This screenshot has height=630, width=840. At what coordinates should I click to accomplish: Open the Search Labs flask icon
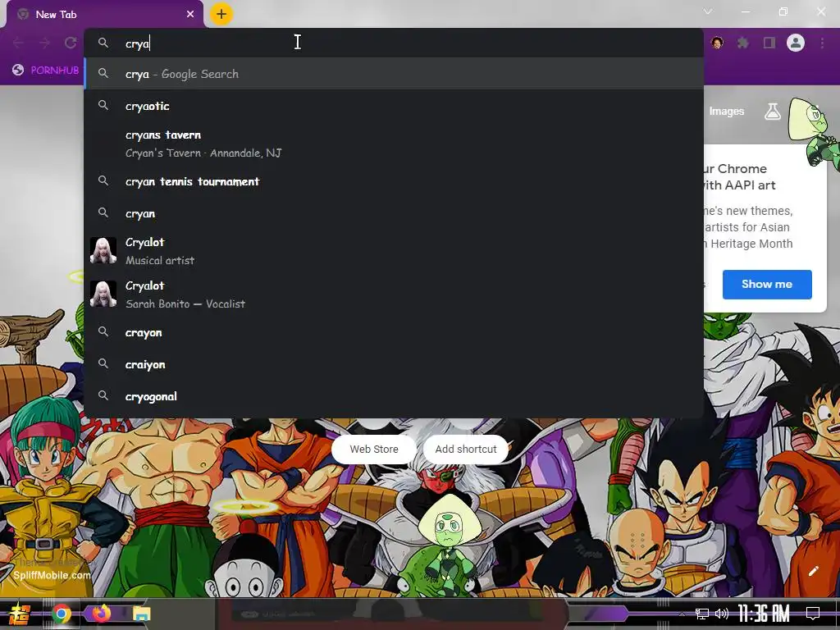coord(773,111)
